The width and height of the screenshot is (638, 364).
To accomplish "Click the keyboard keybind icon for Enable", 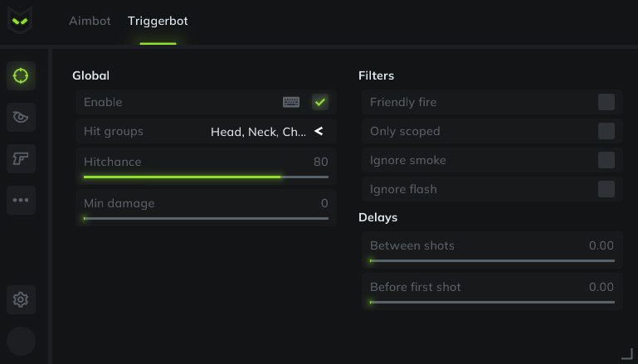I will pos(291,102).
